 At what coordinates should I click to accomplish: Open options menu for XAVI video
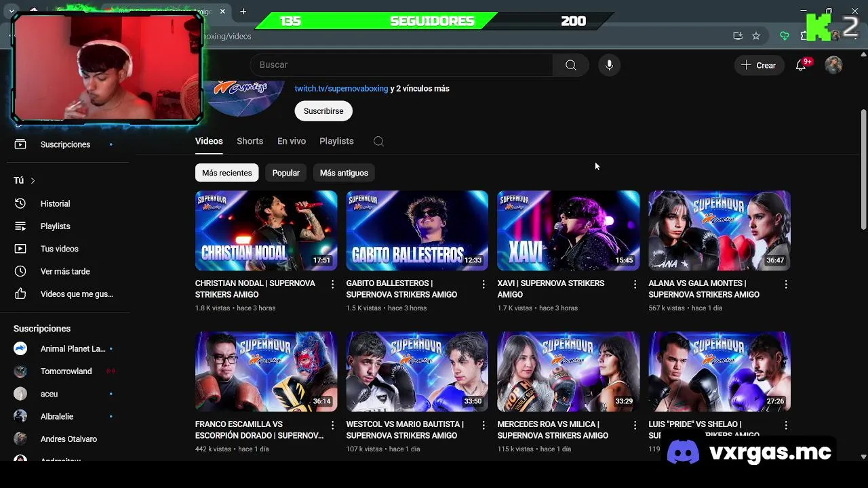point(635,285)
